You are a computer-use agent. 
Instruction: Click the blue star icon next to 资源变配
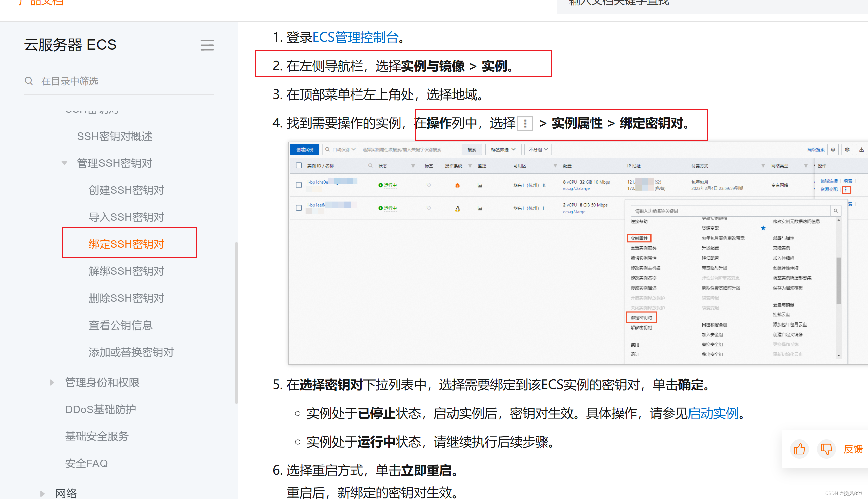pyautogui.click(x=763, y=228)
